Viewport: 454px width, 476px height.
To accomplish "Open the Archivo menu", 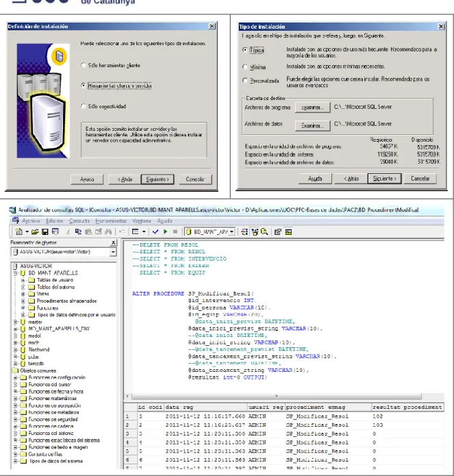I will 31,221.
